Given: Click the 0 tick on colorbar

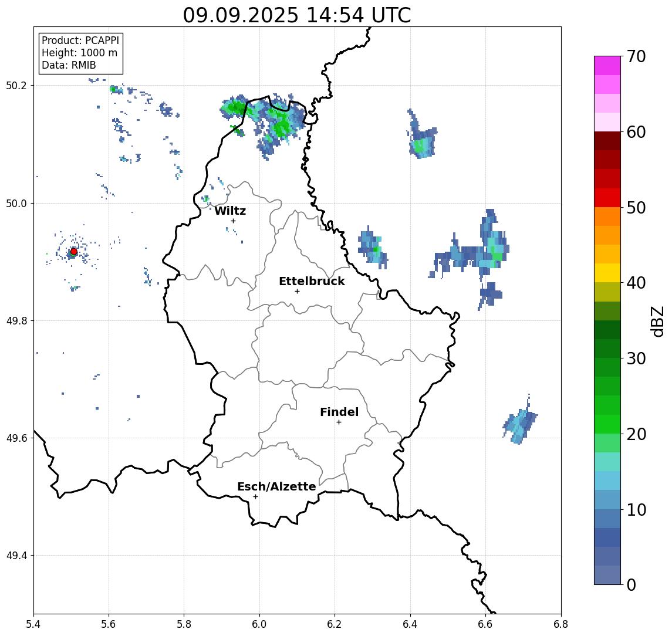Looking at the screenshot, I should point(632,584).
